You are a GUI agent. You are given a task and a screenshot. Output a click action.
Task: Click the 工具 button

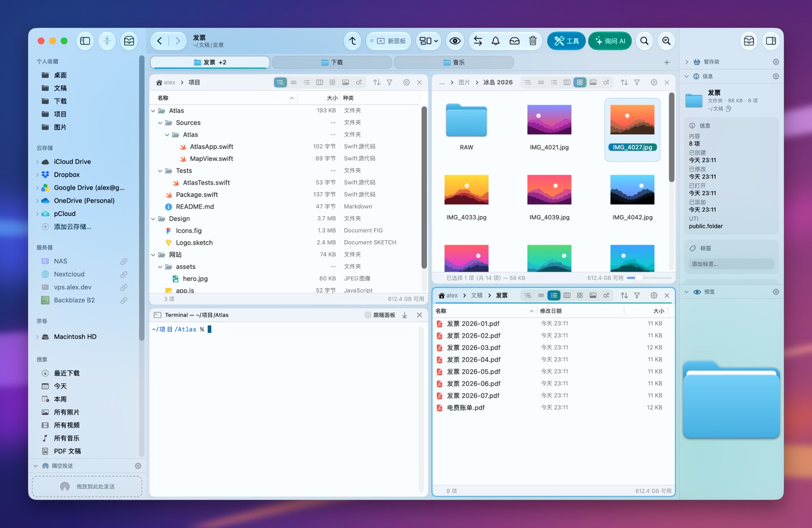pyautogui.click(x=566, y=41)
